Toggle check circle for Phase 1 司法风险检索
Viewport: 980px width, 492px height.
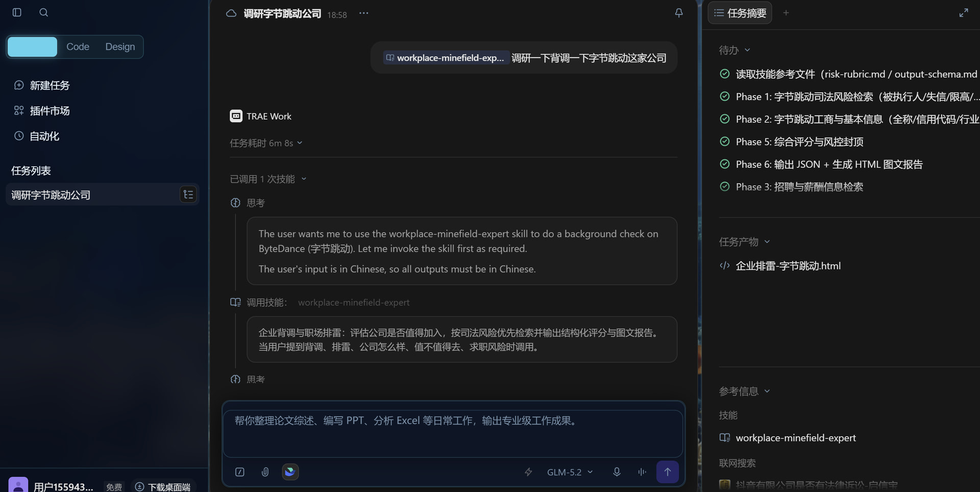(725, 96)
